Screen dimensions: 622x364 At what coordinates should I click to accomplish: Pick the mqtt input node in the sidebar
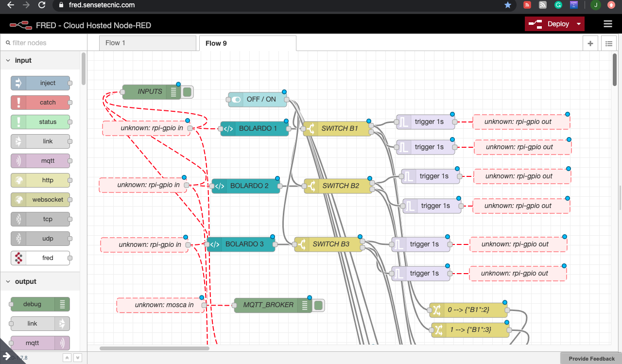(x=41, y=160)
